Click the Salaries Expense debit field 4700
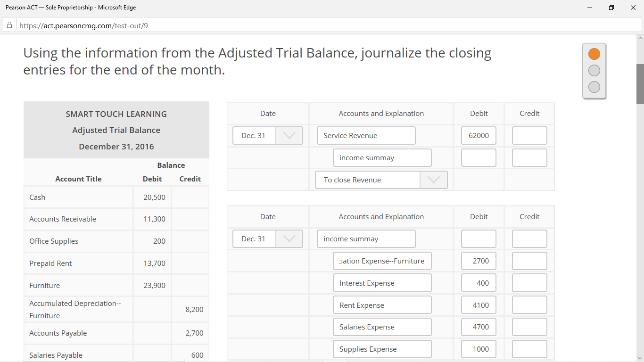644x362 pixels. pyautogui.click(x=479, y=327)
